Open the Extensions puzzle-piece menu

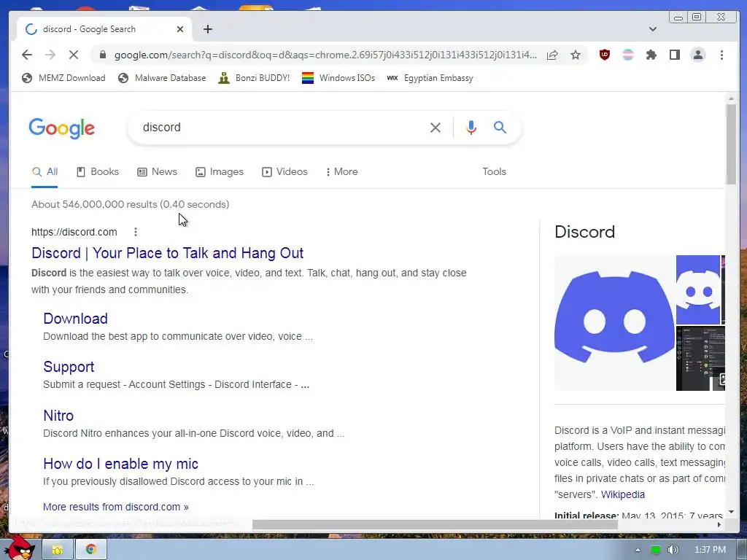pyautogui.click(x=651, y=55)
